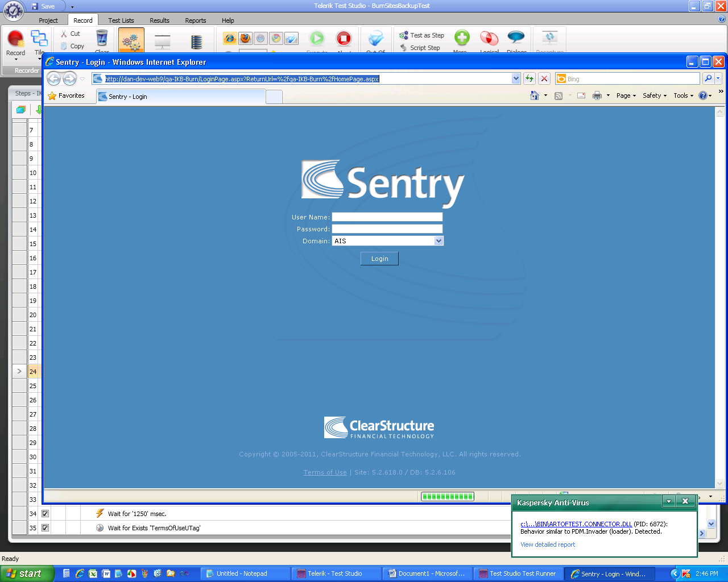Click the IE Forward navigation button
This screenshot has height=582, width=728.
coord(69,78)
